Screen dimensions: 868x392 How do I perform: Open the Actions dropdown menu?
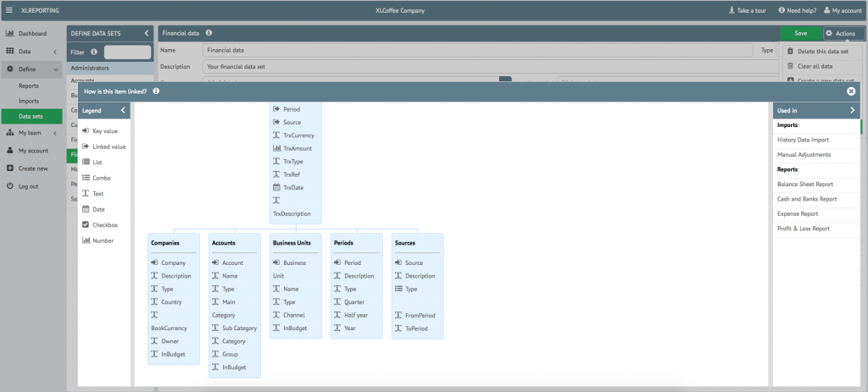pyautogui.click(x=840, y=33)
